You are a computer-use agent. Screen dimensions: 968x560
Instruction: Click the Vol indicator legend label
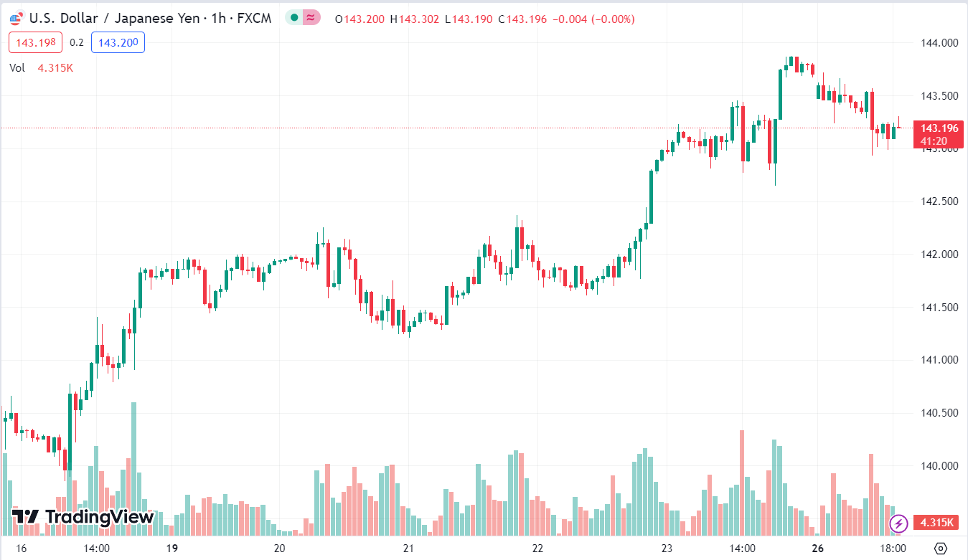pyautogui.click(x=17, y=68)
